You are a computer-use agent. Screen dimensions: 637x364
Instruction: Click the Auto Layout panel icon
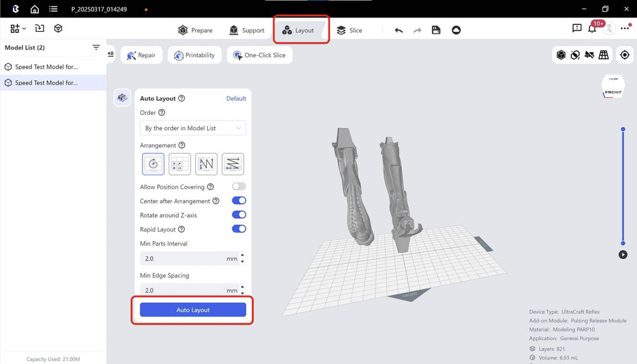tap(122, 97)
